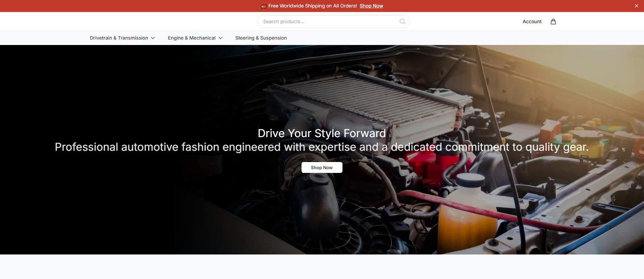The width and height of the screenshot is (644, 279).
Task: Click the 'Drive Your Style Forward' headline
Action: (x=322, y=133)
